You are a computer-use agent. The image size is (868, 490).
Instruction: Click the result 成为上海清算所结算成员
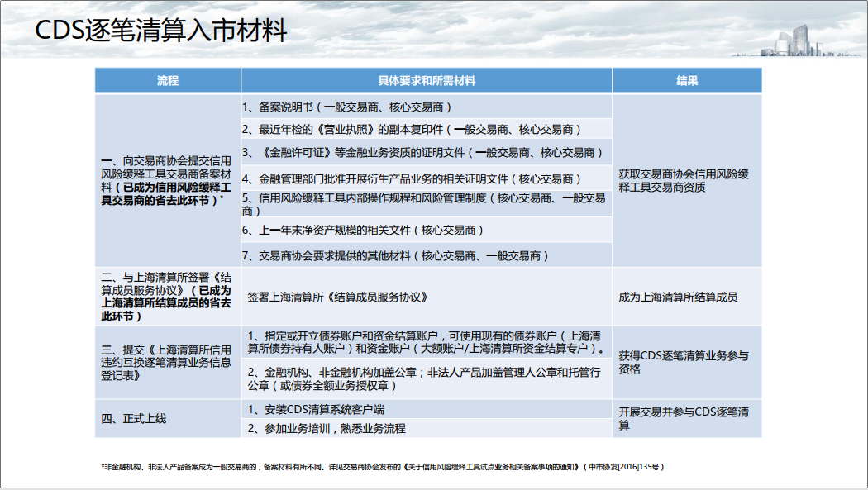pyautogui.click(x=678, y=297)
